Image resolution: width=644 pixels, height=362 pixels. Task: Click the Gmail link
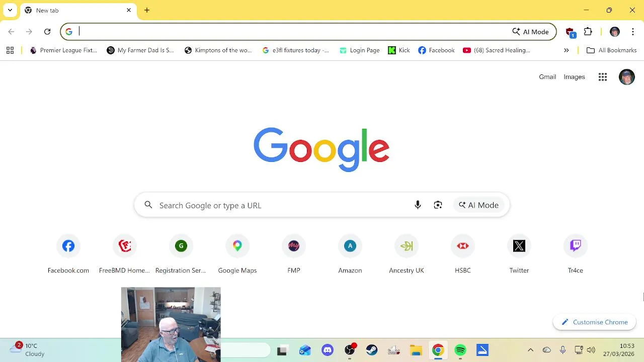(x=547, y=77)
